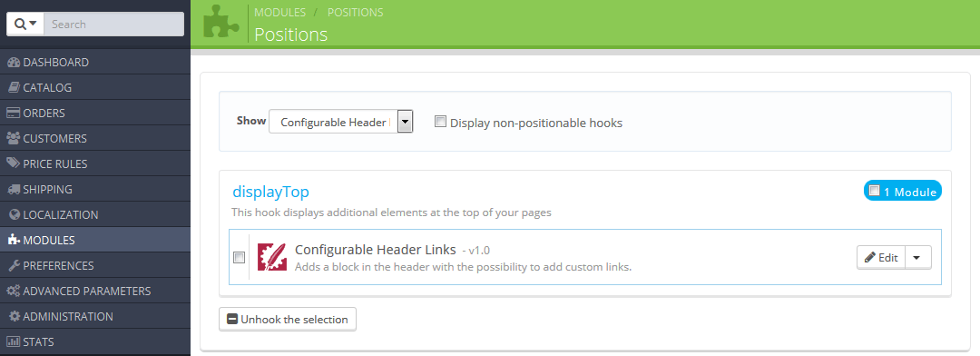Click the Localization globe icon
Image resolution: width=980 pixels, height=356 pixels.
pyautogui.click(x=15, y=214)
